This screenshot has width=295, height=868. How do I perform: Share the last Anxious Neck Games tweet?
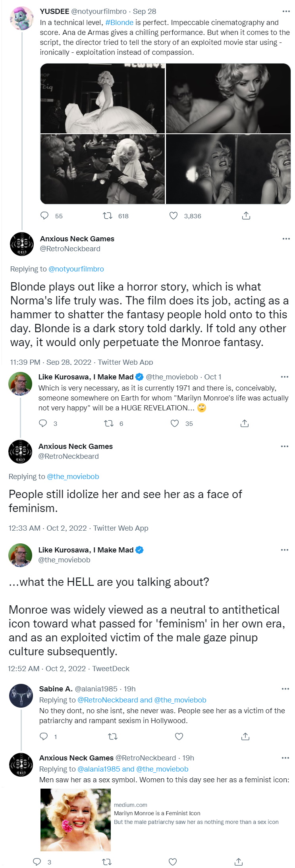[x=238, y=861]
